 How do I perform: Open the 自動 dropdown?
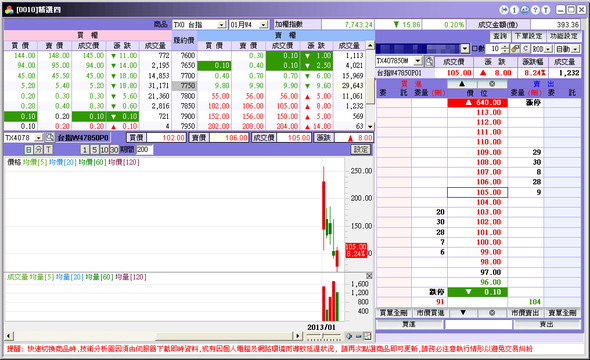coord(576,49)
